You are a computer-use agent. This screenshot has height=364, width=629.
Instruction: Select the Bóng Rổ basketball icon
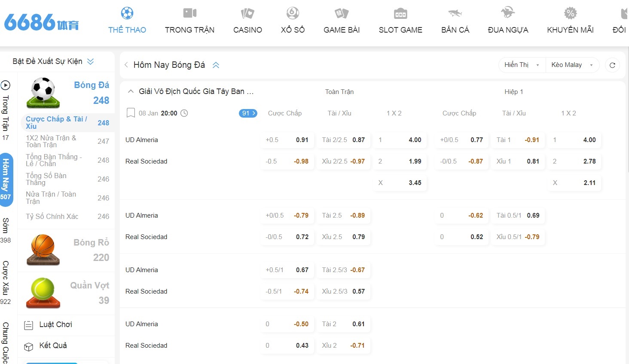(43, 250)
